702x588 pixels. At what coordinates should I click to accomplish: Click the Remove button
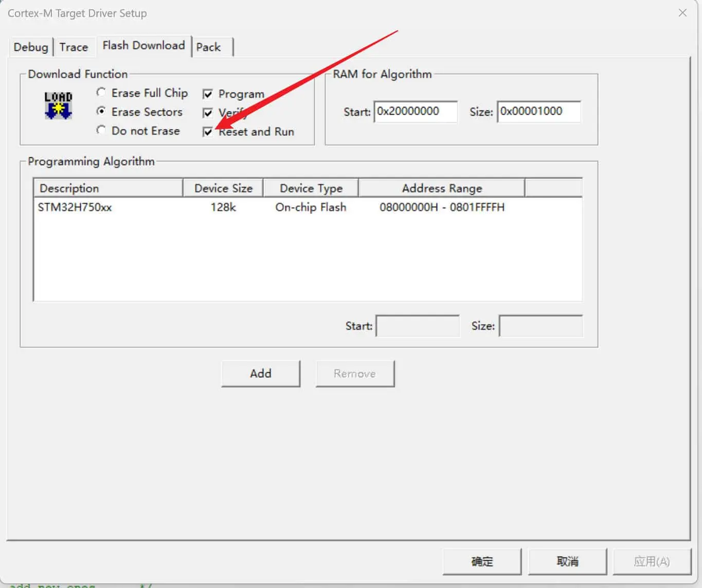coord(355,374)
